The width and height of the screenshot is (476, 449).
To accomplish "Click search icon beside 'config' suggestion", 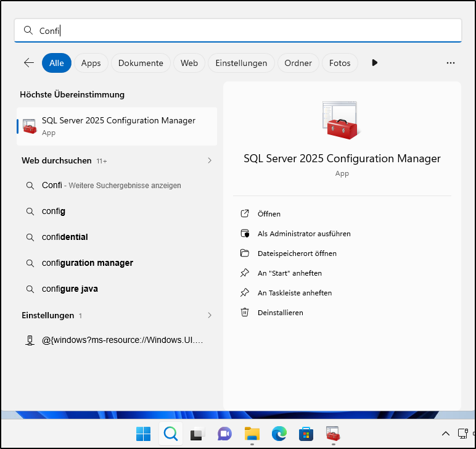I will click(x=30, y=212).
